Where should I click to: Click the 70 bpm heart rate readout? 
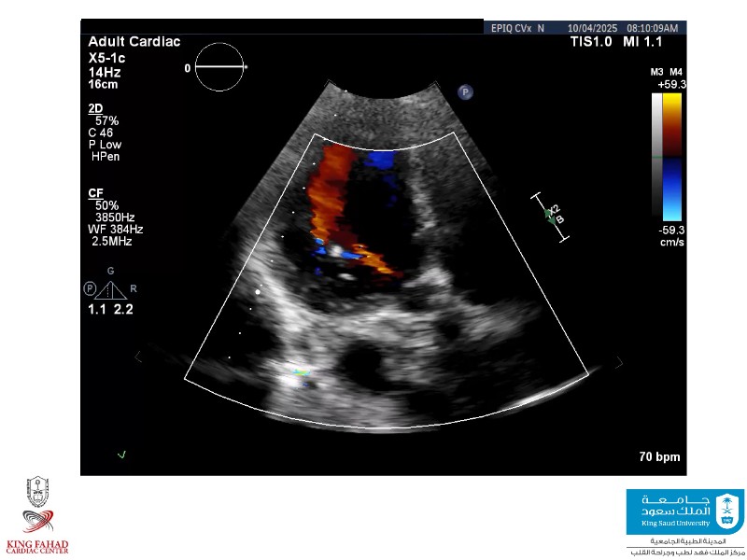658,457
